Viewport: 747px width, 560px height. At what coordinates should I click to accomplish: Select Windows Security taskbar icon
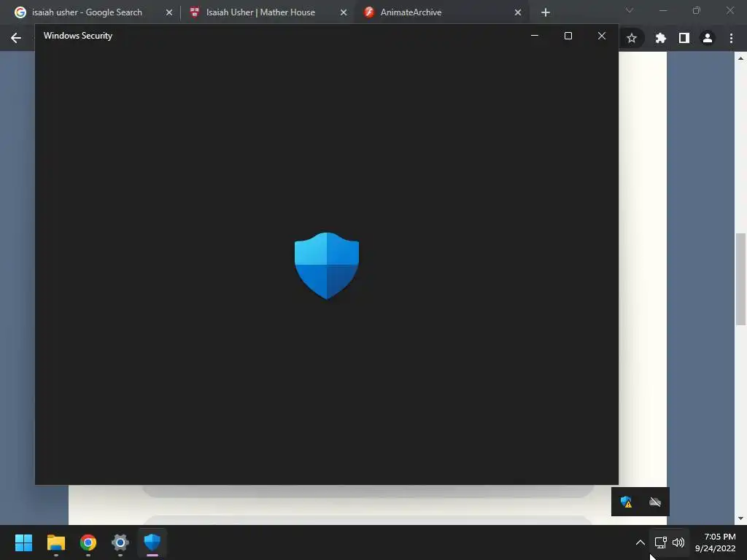(152, 542)
